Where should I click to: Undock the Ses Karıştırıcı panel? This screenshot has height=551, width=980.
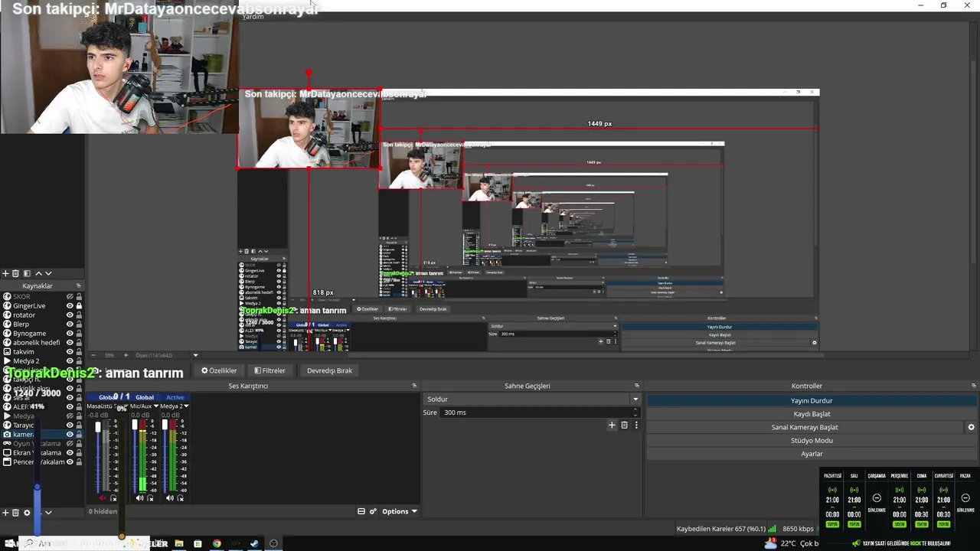coord(414,386)
